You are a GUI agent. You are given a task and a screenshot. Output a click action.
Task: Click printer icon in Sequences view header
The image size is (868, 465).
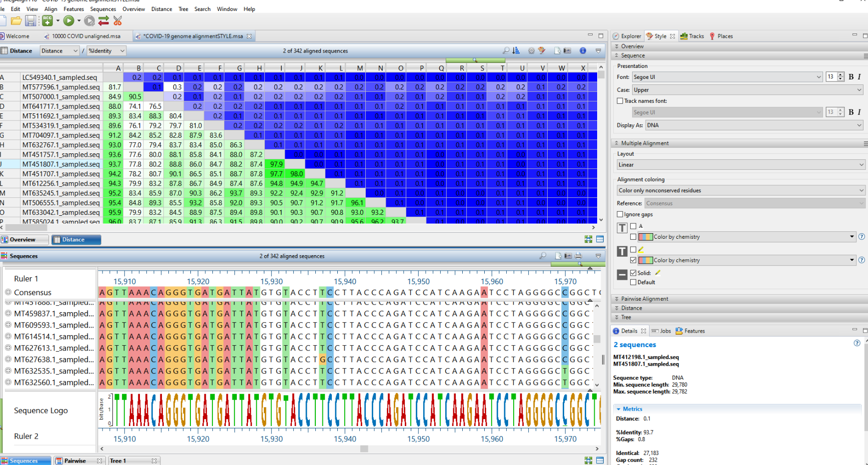[x=578, y=256]
